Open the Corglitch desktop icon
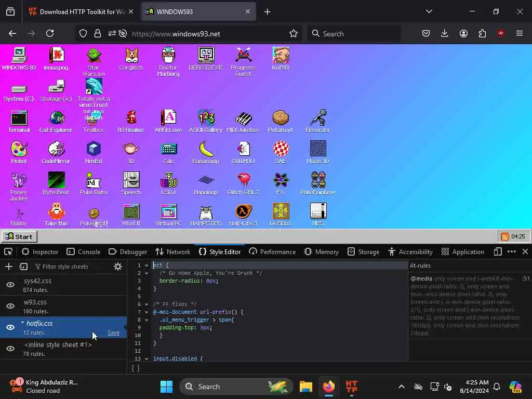This screenshot has width=532, height=399. pyautogui.click(x=131, y=59)
